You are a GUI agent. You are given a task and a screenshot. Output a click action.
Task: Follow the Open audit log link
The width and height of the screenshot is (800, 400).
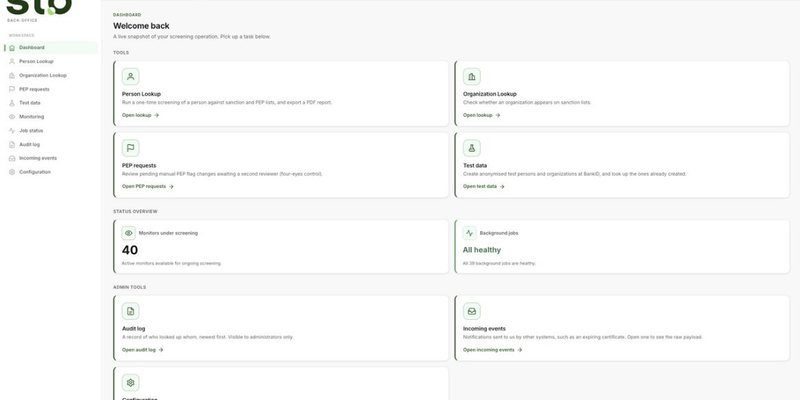click(142, 350)
